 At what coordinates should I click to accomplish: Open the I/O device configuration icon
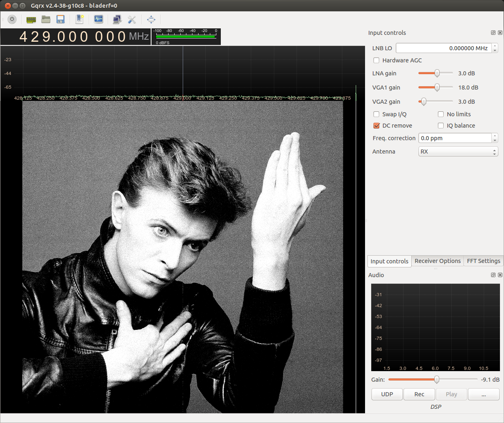pyautogui.click(x=31, y=19)
